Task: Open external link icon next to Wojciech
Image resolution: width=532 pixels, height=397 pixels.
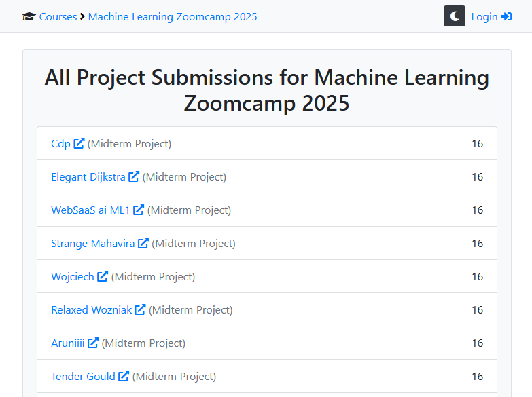Action: tap(103, 276)
